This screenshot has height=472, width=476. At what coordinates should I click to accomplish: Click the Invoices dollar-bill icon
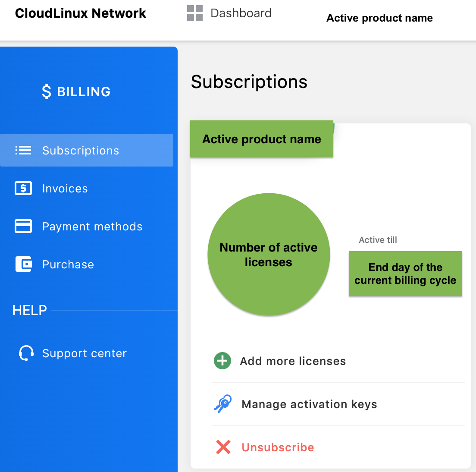[23, 189]
